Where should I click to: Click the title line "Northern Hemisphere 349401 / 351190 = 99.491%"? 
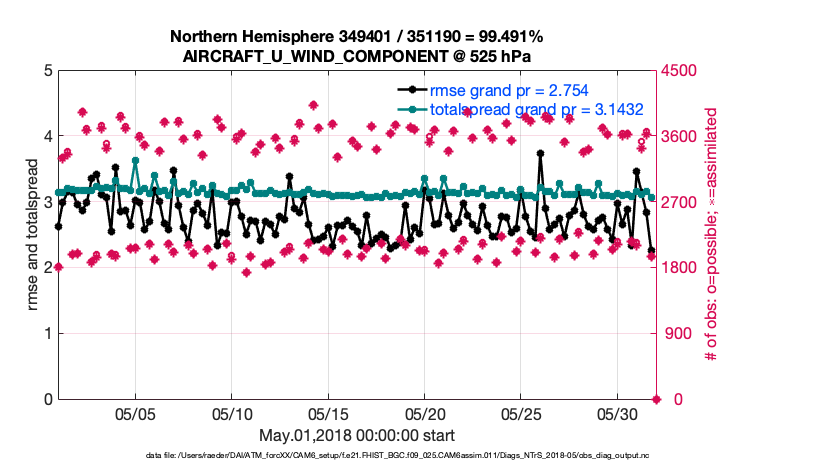[x=356, y=37]
